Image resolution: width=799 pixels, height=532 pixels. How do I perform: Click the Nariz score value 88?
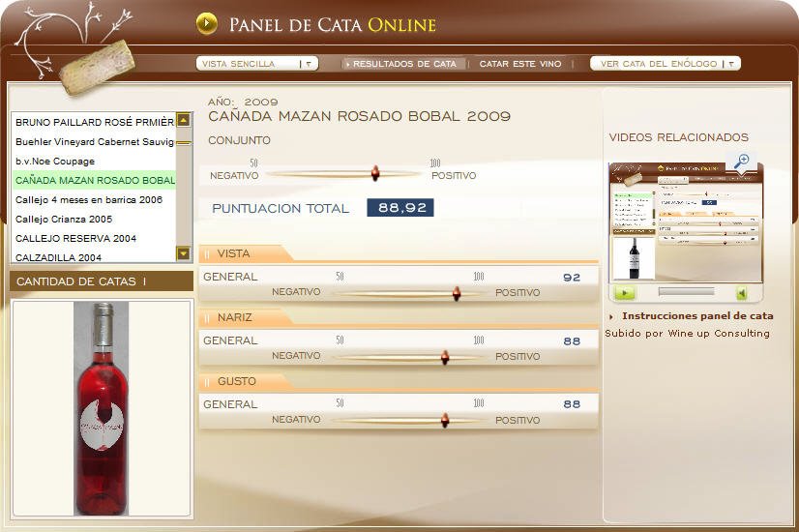click(x=572, y=341)
